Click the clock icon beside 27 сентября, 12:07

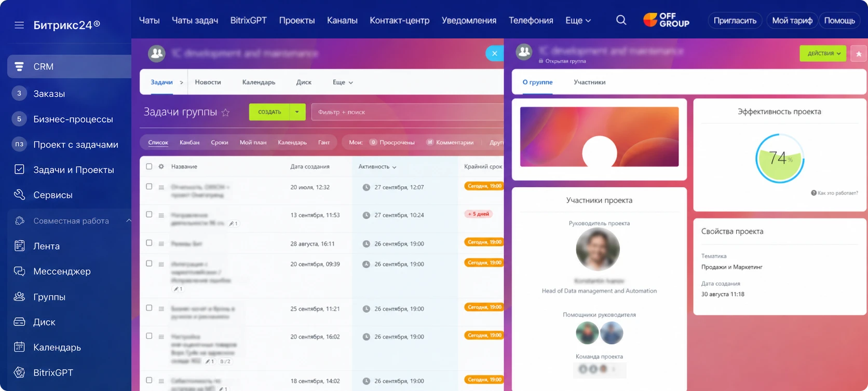click(x=366, y=187)
